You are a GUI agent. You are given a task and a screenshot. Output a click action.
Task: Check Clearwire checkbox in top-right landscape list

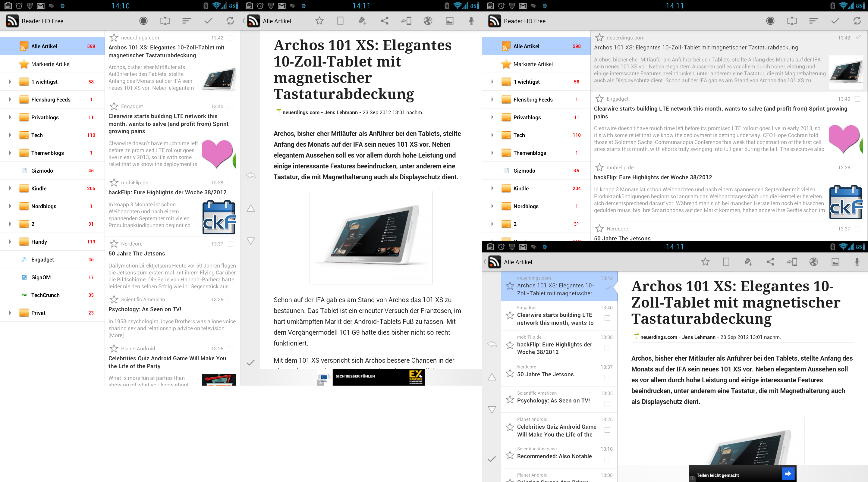[x=857, y=99]
